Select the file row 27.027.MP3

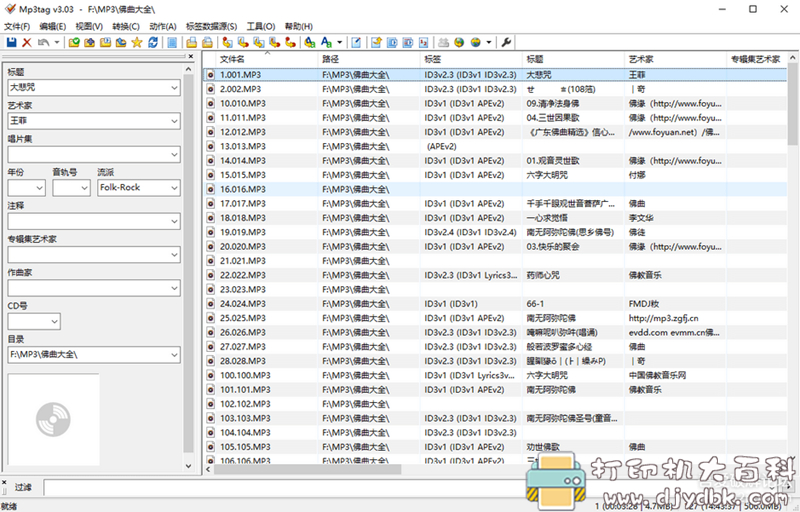click(x=495, y=347)
